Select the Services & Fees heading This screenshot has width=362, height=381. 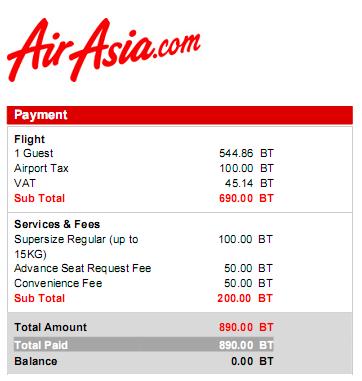(x=57, y=224)
